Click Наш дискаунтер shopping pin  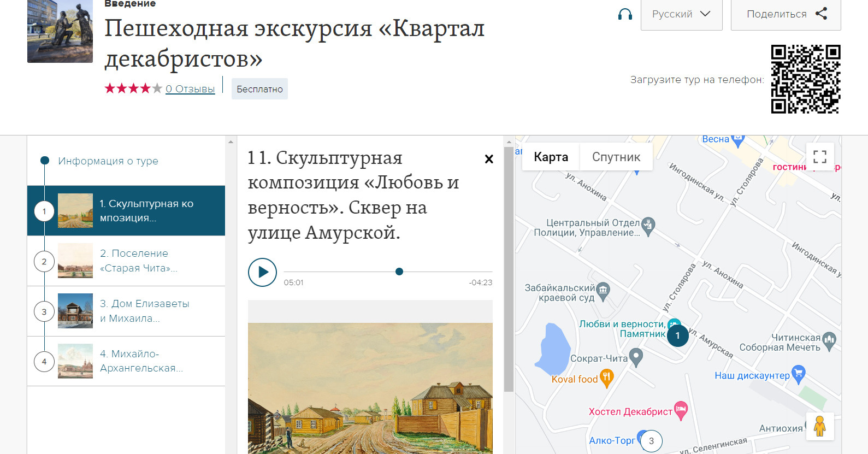[x=799, y=375]
